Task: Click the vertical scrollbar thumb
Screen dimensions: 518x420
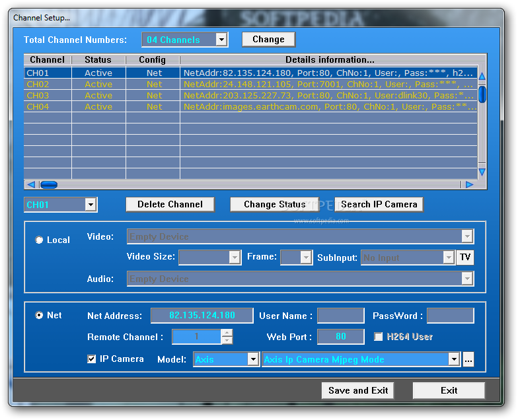Action: pos(482,94)
